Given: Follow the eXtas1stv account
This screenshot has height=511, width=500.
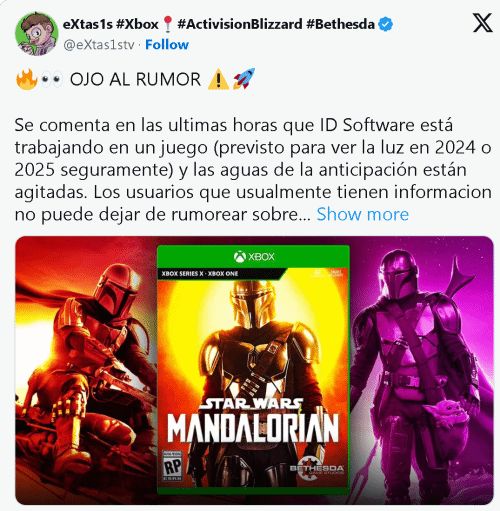Looking at the screenshot, I should pyautogui.click(x=167, y=45).
